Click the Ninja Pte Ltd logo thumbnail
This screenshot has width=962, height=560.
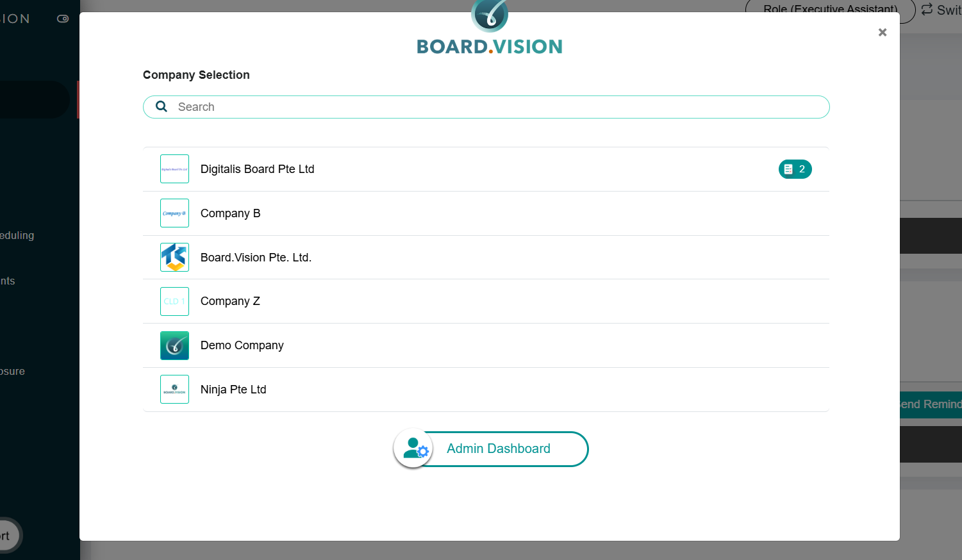pyautogui.click(x=174, y=390)
